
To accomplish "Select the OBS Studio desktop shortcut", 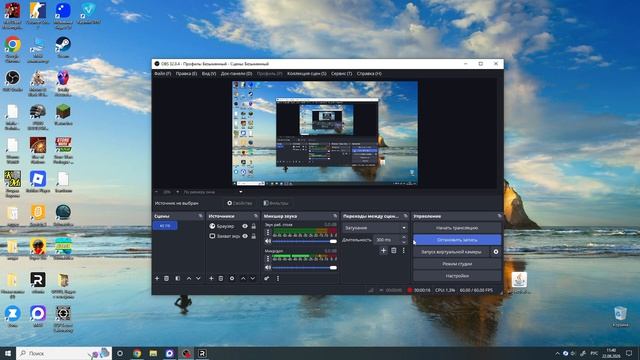I will [x=13, y=81].
